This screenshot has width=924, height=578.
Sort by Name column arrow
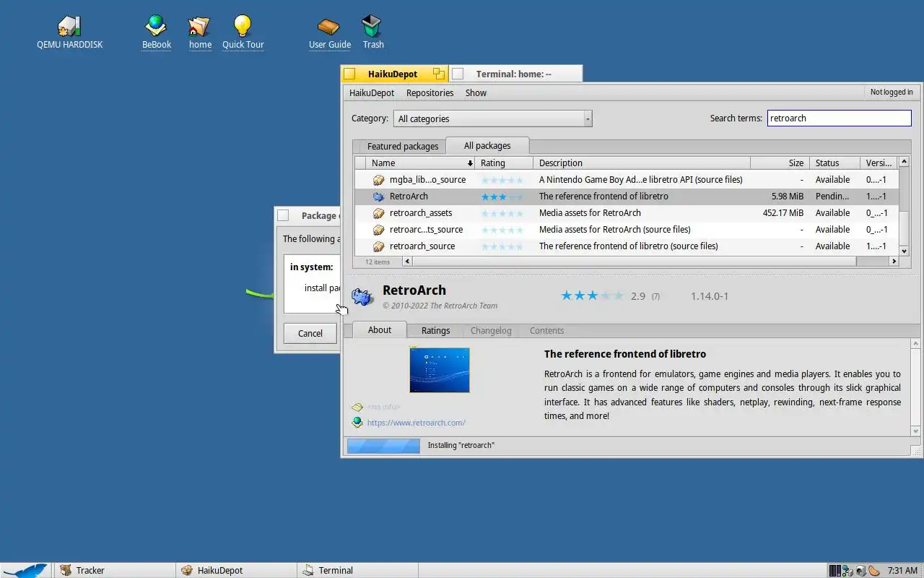pyautogui.click(x=470, y=163)
